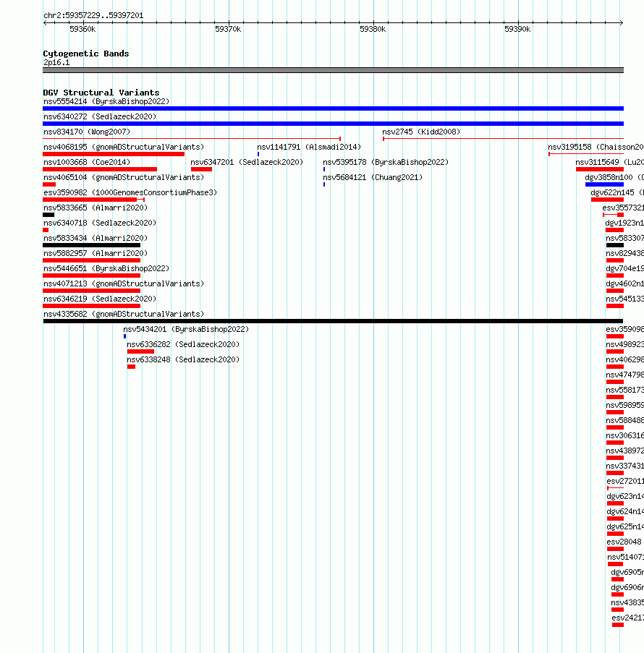The width and height of the screenshot is (644, 653).
Task: Click the dgv4602n1 variant label
Action: (x=625, y=283)
